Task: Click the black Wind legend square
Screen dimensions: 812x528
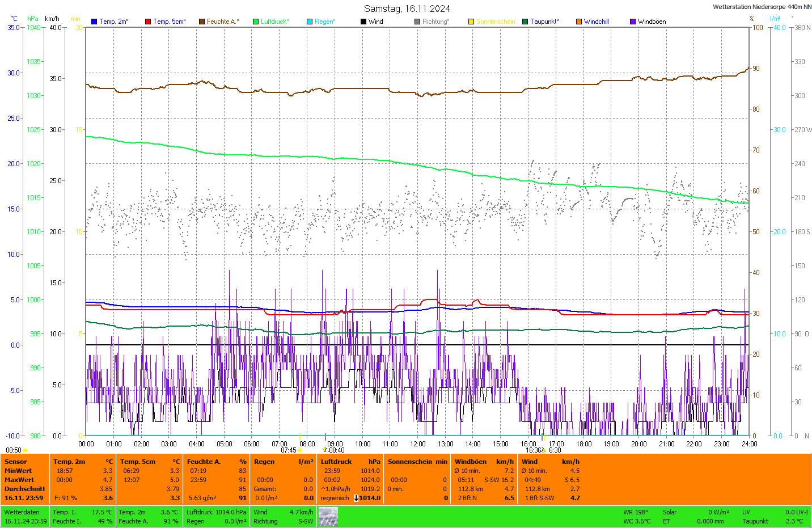Action: pyautogui.click(x=363, y=22)
